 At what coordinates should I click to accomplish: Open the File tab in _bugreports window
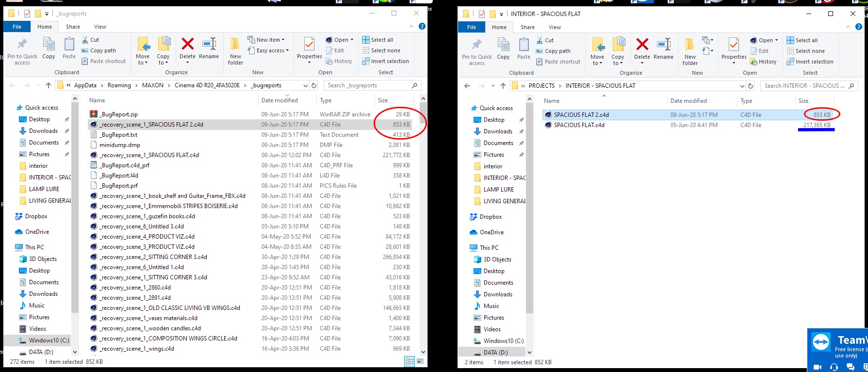click(17, 27)
